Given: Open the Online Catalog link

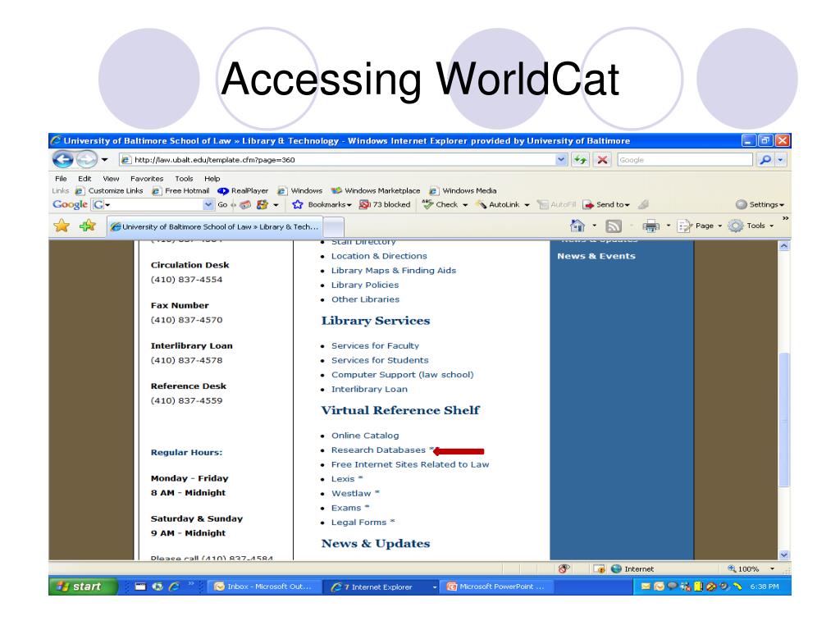Looking at the screenshot, I should click(x=365, y=436).
